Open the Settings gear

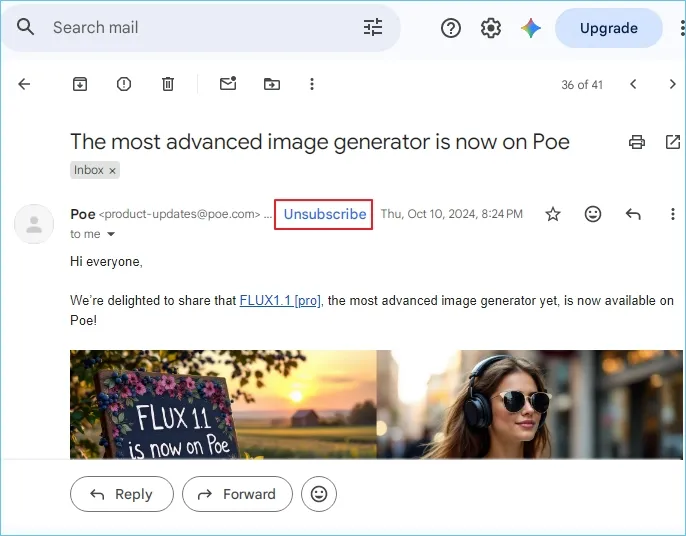coord(491,28)
